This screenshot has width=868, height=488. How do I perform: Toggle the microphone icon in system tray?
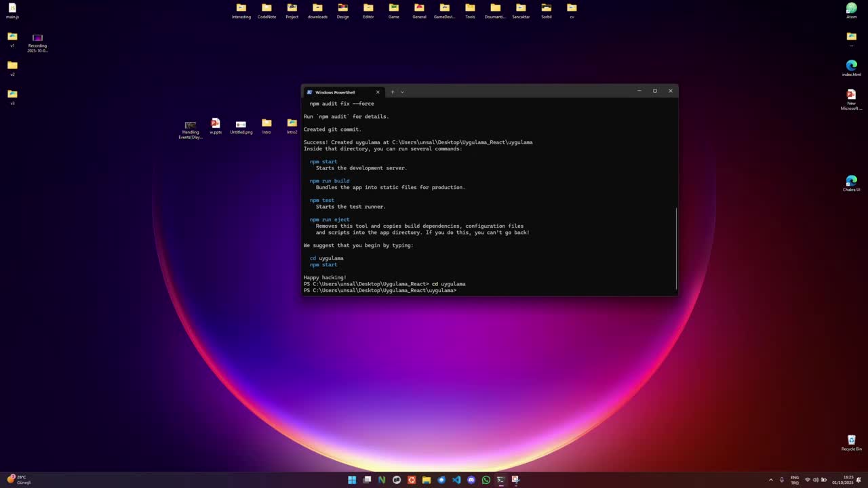(782, 480)
